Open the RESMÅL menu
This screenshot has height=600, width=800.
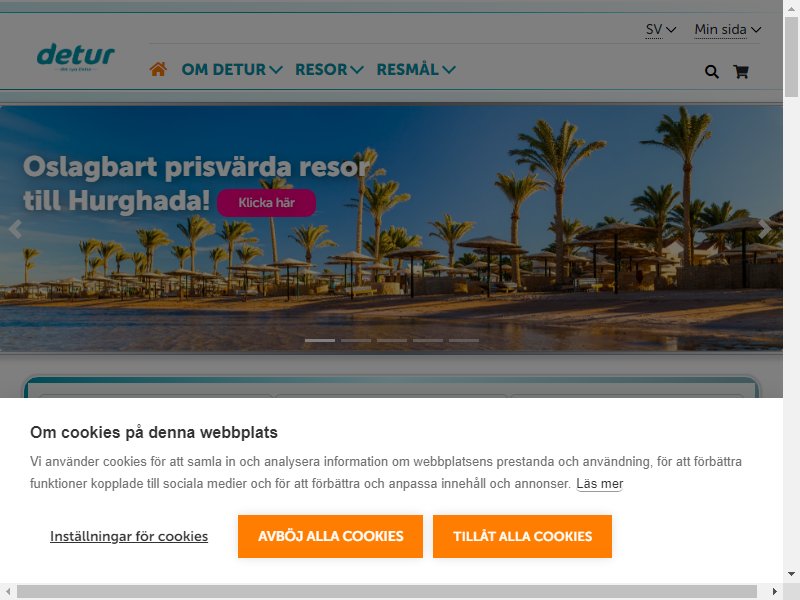pos(416,69)
